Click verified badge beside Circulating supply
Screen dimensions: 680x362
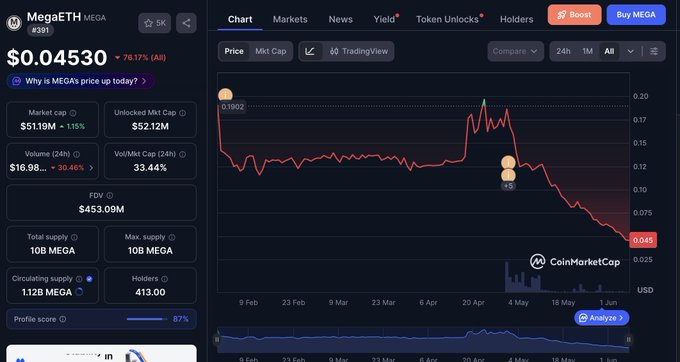[89, 279]
